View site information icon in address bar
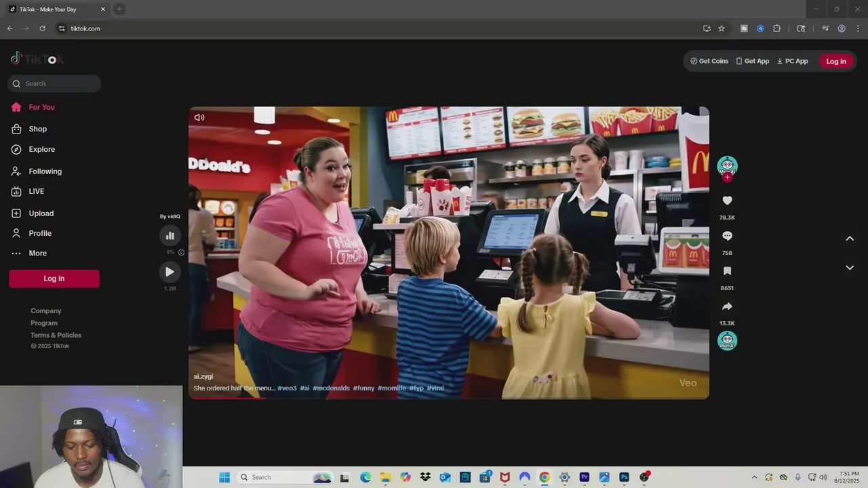 coord(62,28)
